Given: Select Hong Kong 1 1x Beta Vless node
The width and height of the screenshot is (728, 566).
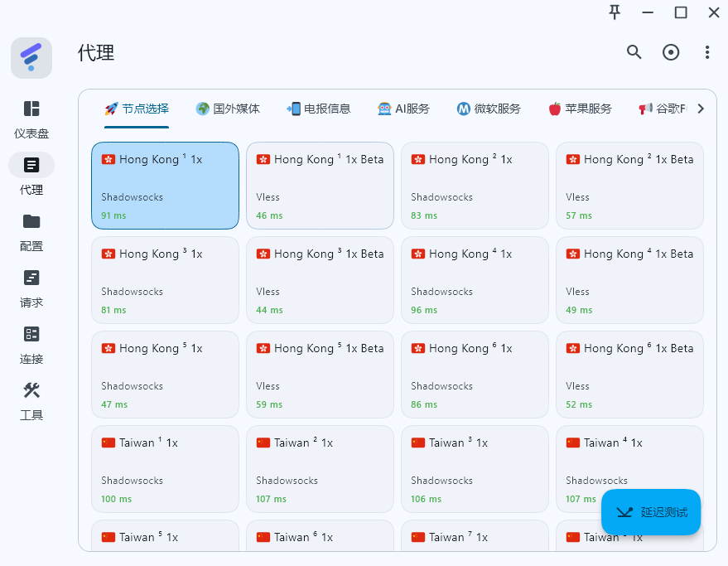Looking at the screenshot, I should [x=320, y=186].
